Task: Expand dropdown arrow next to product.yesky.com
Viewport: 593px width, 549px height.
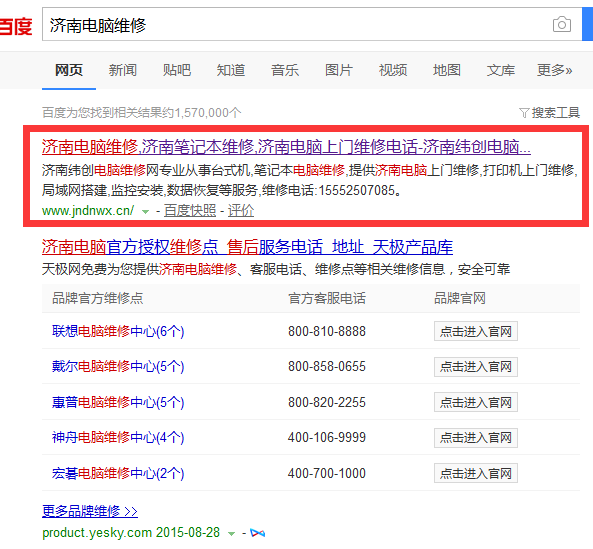Action: (231, 534)
